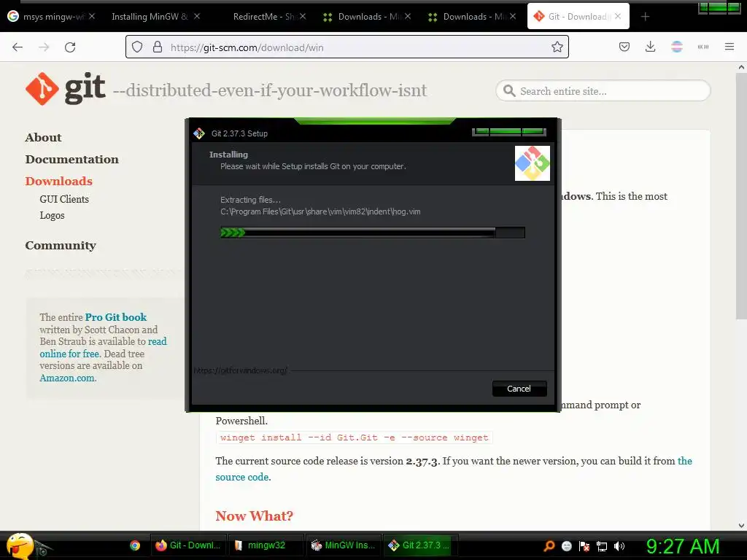
Task: Click the orange search tray icon
Action: coord(549,545)
